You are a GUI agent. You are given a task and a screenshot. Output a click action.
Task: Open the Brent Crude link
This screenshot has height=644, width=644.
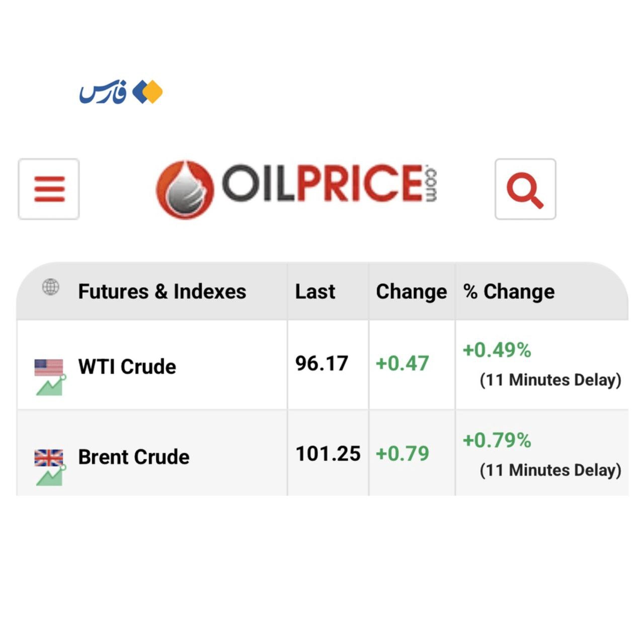pyautogui.click(x=134, y=457)
